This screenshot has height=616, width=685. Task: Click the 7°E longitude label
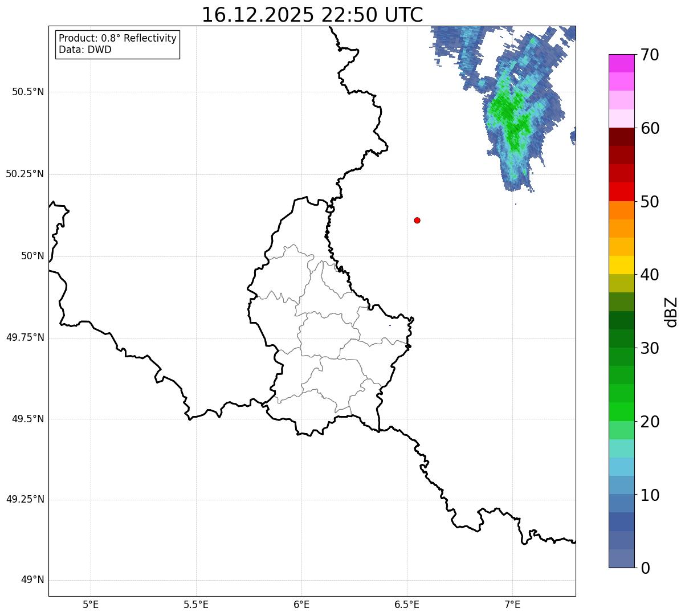coord(512,604)
